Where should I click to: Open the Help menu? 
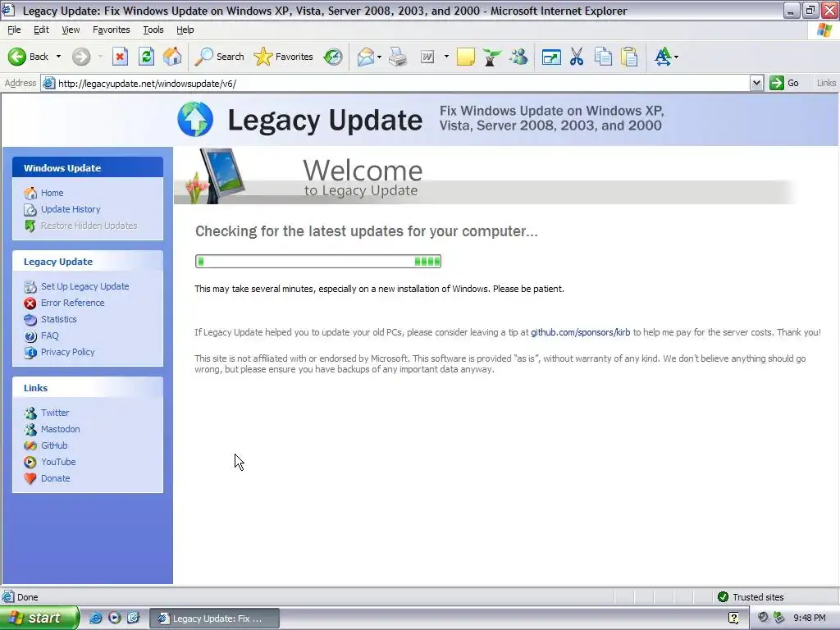(185, 30)
